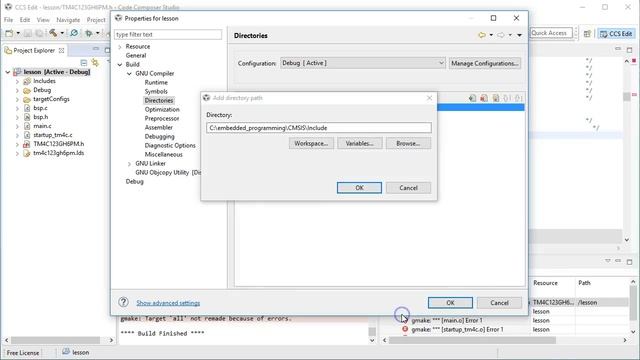Switch to the CCS Edit perspective
The width and height of the screenshot is (640, 360).
point(616,33)
